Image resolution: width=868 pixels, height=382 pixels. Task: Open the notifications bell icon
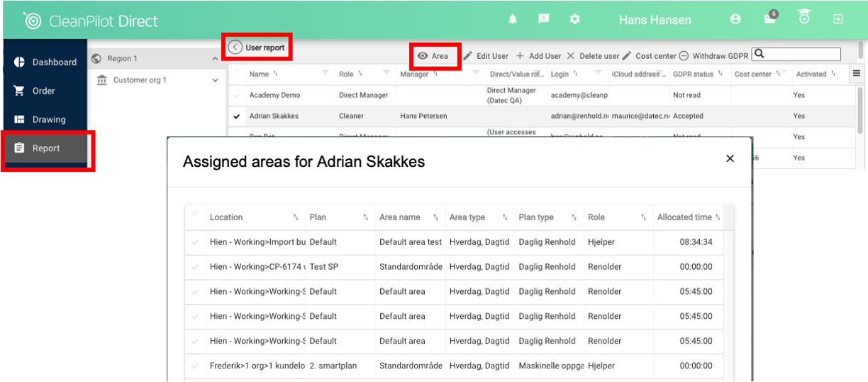[513, 19]
